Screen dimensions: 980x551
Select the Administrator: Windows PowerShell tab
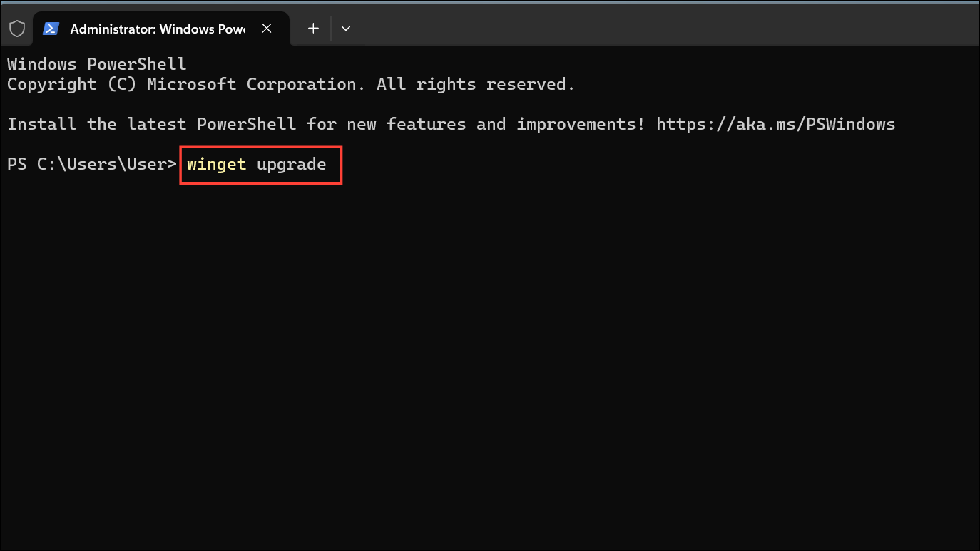pos(157,29)
